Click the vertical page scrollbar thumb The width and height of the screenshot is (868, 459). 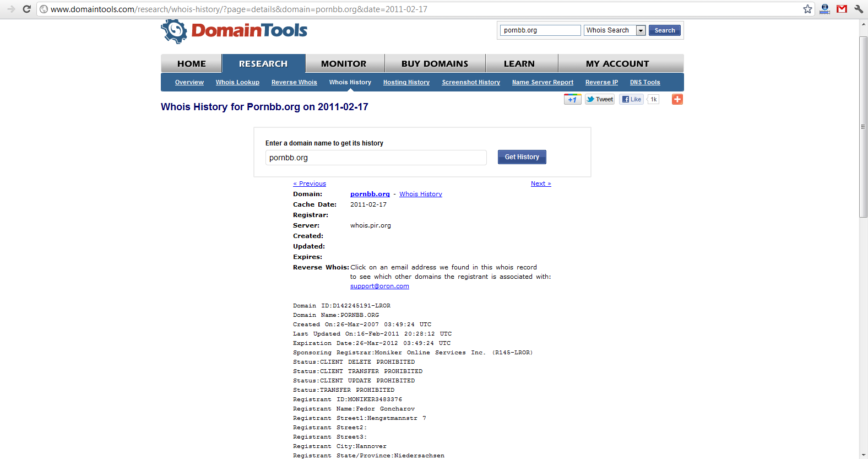pyautogui.click(x=863, y=127)
